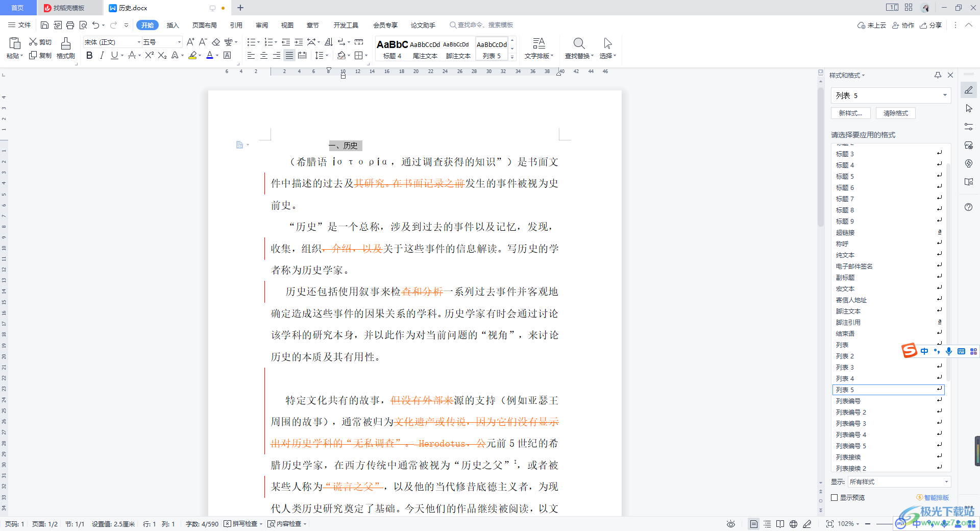Select the Format Painter (格式刷) brush
Viewport: 980px width, 531px height.
(65, 43)
